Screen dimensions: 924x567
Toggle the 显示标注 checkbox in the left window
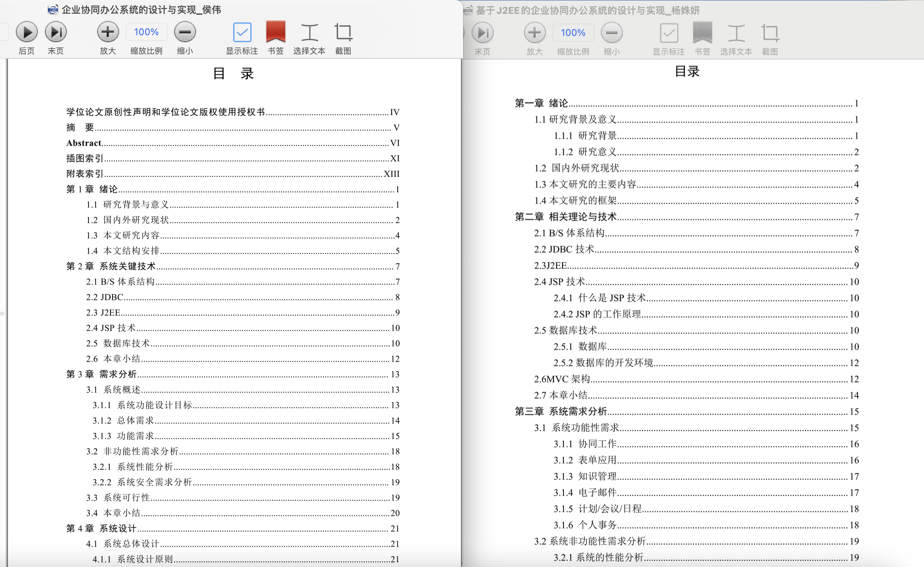242,32
